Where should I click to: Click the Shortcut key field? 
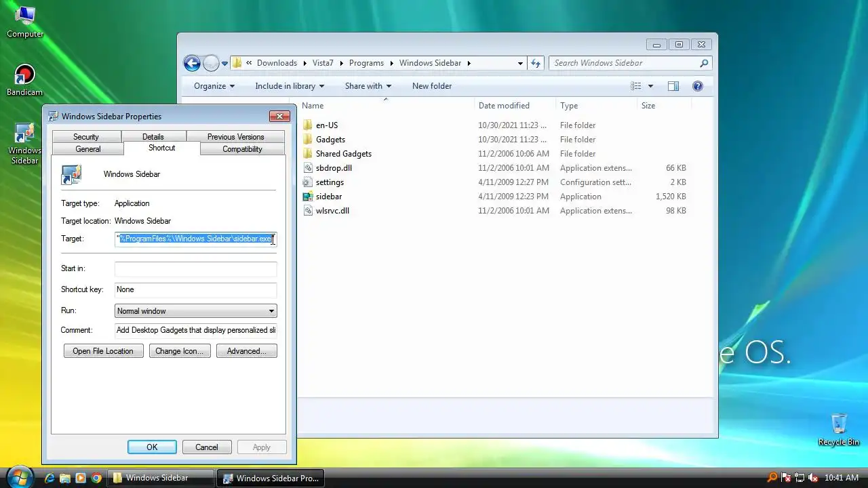195,290
